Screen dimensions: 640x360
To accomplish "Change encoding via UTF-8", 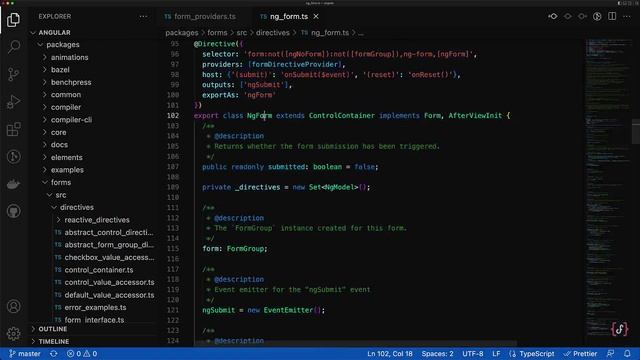I will point(473,353).
